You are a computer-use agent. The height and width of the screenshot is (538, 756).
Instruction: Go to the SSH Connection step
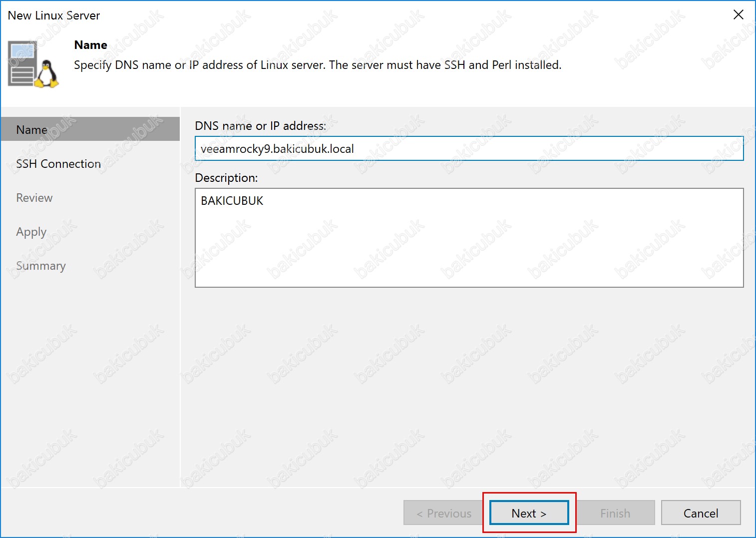click(58, 164)
